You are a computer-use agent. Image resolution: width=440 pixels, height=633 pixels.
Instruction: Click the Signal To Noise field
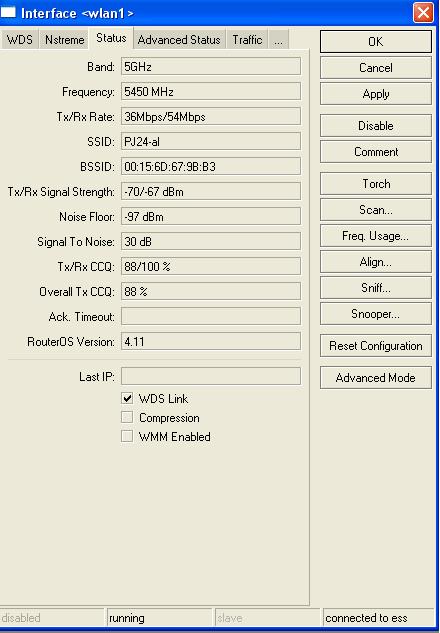click(x=211, y=241)
